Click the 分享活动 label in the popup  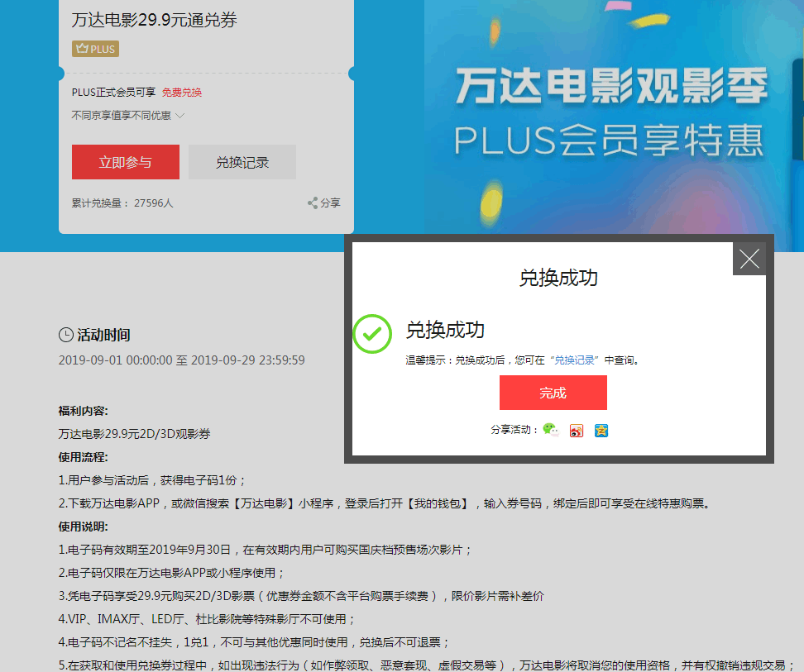514,430
